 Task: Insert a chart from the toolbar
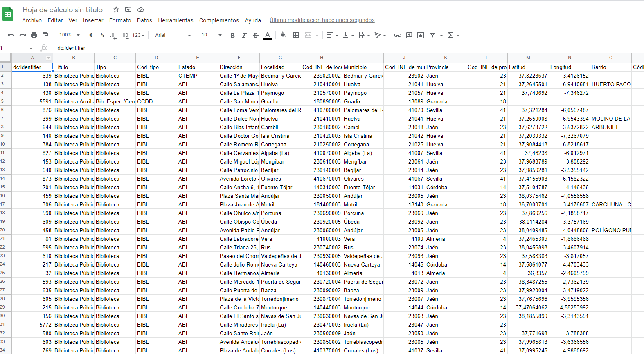click(x=420, y=35)
